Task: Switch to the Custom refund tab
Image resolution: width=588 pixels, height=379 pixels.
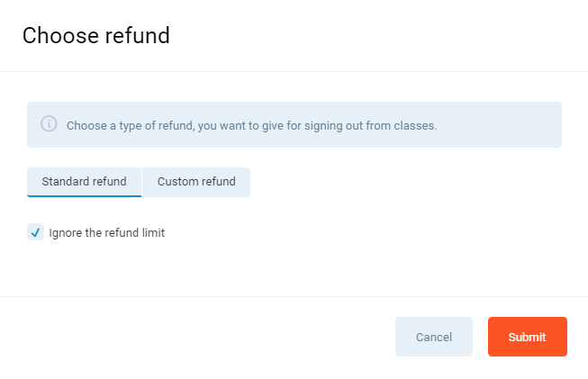Action: point(196,182)
